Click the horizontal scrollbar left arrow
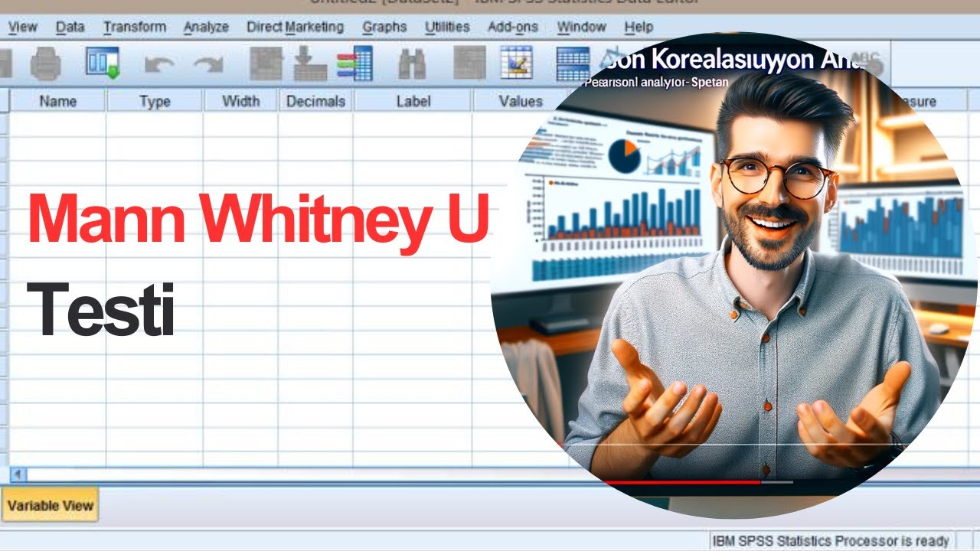Screen dimensions: 980x551 tap(18, 474)
